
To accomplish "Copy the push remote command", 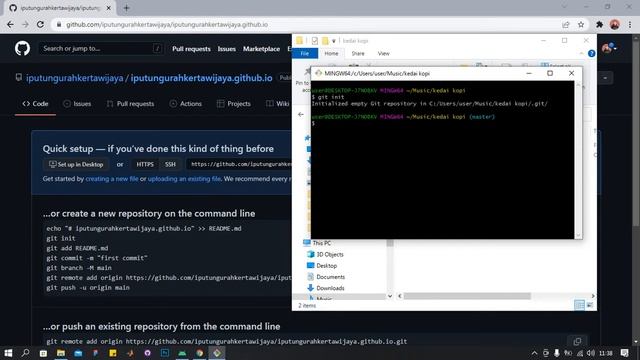I will 577,341.
